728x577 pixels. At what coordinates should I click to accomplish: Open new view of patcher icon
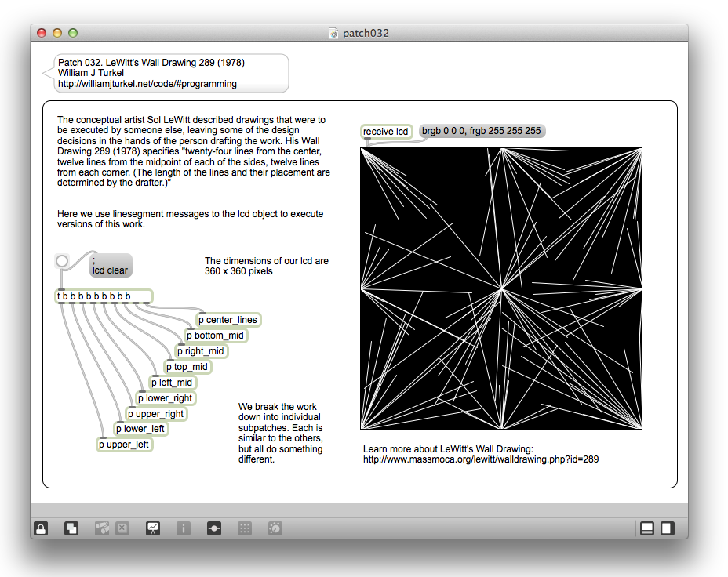click(x=71, y=528)
